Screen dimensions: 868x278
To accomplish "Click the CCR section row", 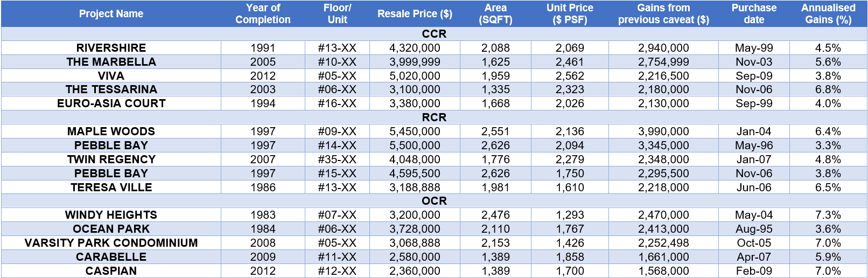I will [x=434, y=34].
